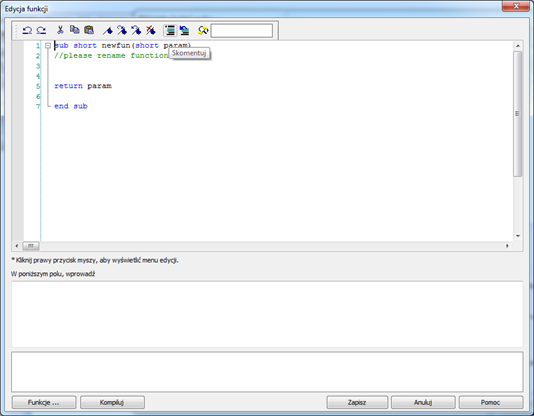Click the horizontal scroll right arrow
Viewport: 534px width, 416px height.
coord(507,246)
